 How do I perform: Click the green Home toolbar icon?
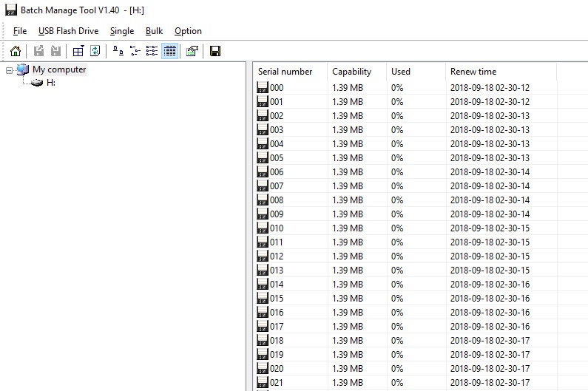(x=16, y=51)
